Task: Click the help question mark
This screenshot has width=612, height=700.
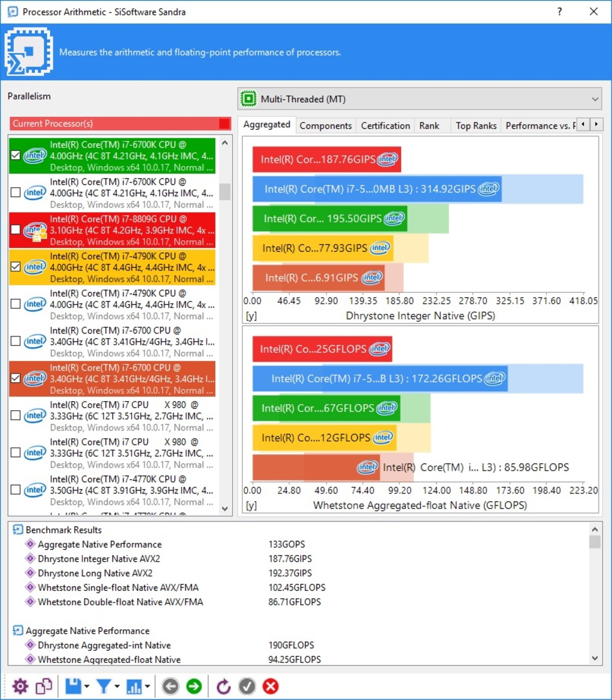Action: 560,11
